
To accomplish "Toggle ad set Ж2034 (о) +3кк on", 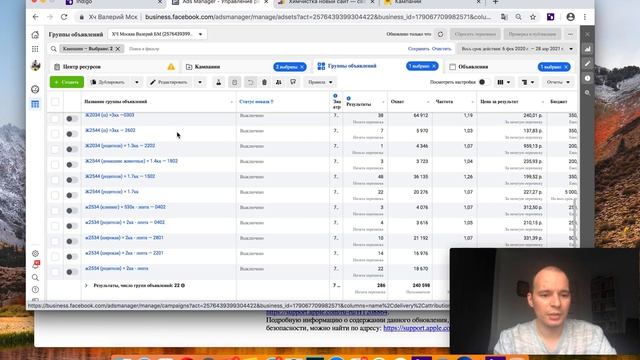I will (x=72, y=119).
